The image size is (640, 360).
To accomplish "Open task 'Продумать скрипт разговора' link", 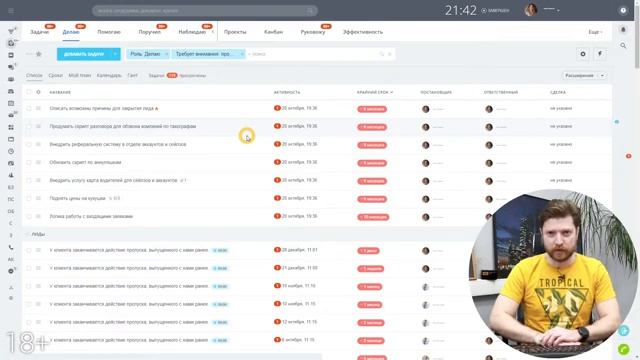I will pyautogui.click(x=123, y=127).
